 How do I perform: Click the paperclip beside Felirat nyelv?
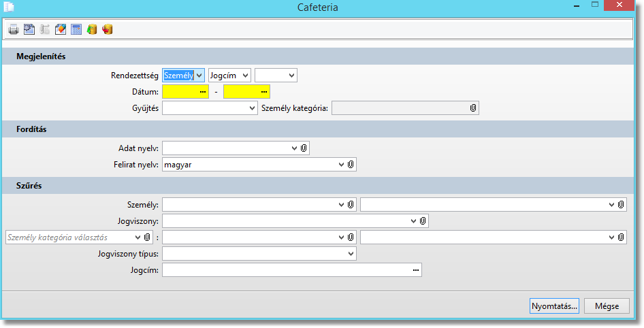[x=351, y=165]
